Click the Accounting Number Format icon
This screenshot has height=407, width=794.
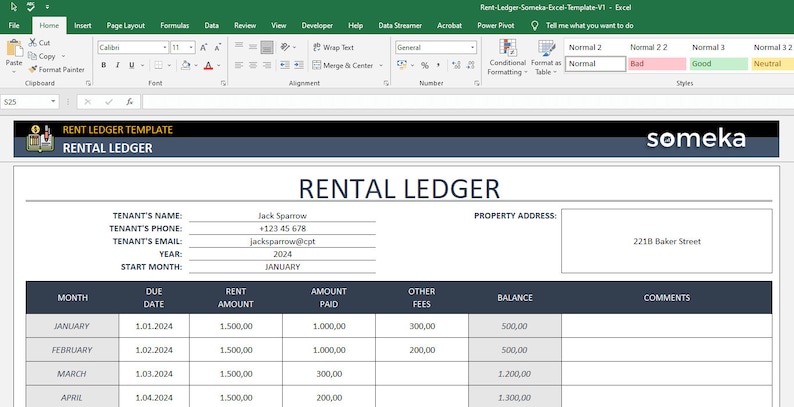(402, 65)
